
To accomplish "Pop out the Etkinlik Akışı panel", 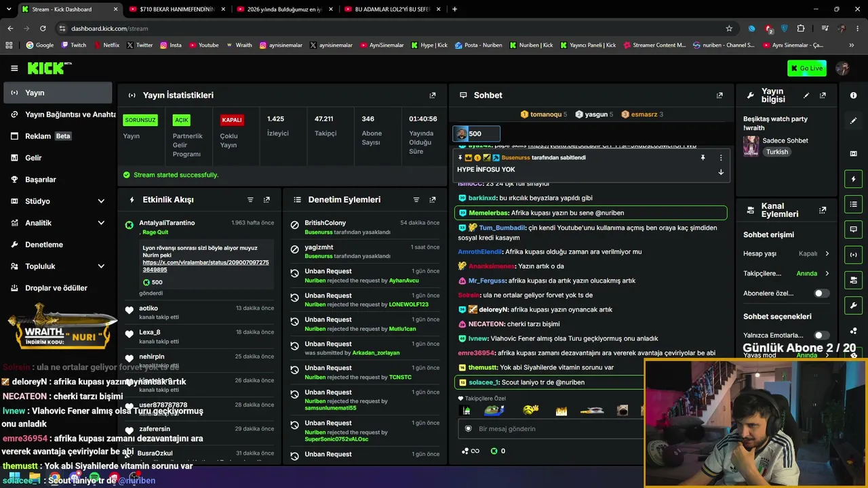I will (267, 200).
